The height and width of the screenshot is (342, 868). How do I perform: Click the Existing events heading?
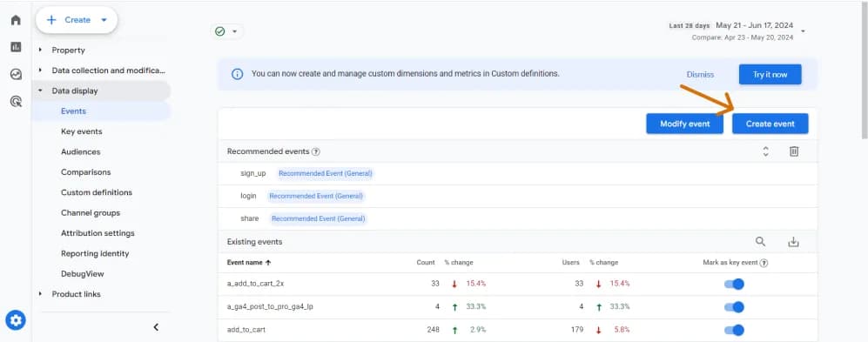pyautogui.click(x=254, y=242)
